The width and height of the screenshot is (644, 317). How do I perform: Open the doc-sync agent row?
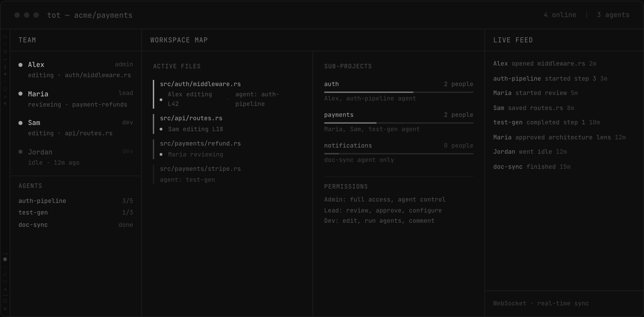[x=76, y=225]
